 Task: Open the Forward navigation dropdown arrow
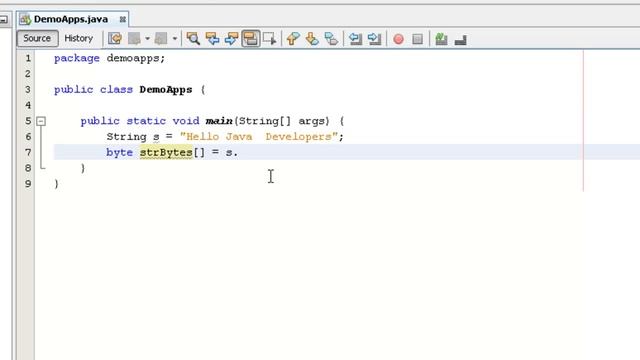[175, 39]
